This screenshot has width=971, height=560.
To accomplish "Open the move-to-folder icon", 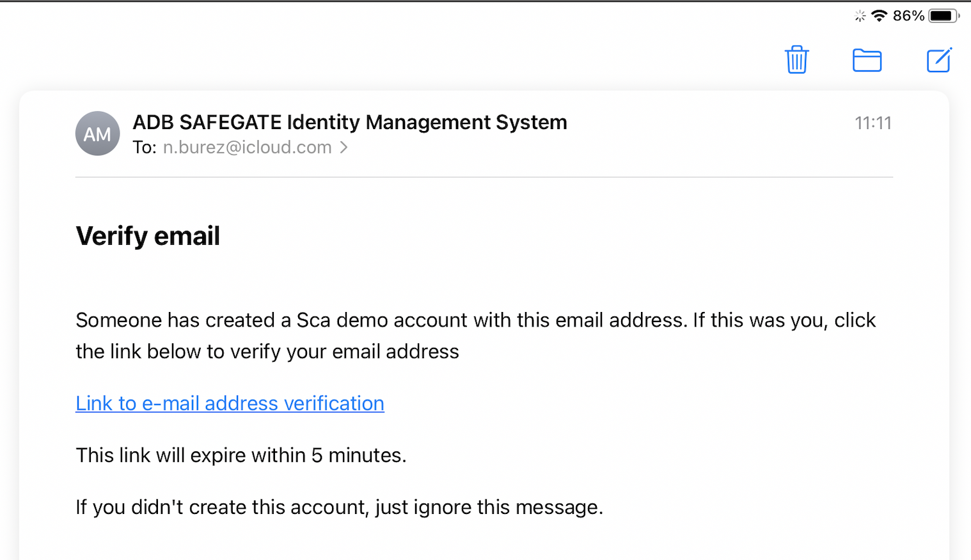I will tap(867, 60).
